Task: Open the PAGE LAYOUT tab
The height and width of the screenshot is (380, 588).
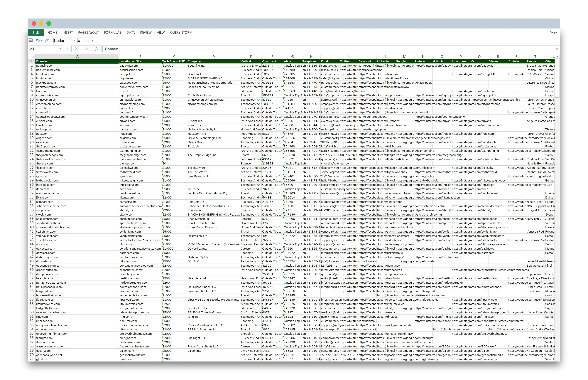Action: click(89, 32)
